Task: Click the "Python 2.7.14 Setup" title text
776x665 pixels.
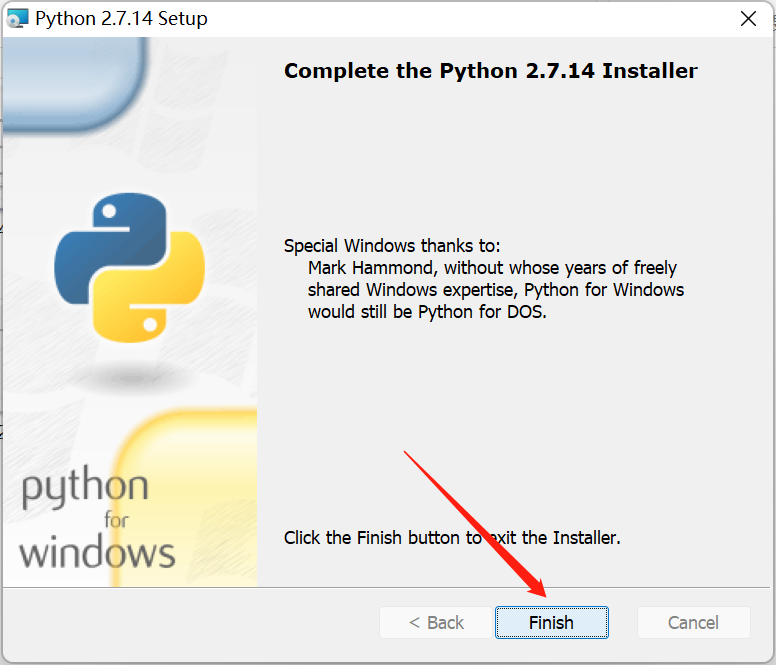Action: pyautogui.click(x=121, y=19)
